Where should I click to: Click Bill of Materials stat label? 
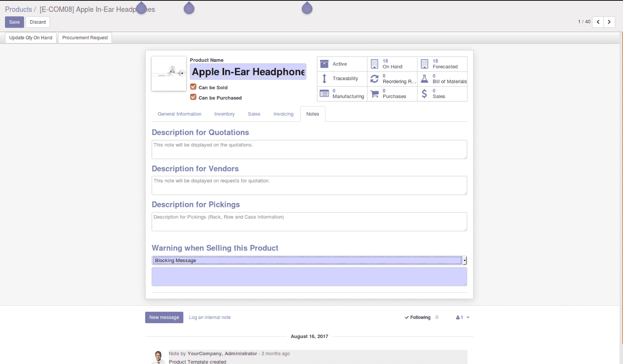click(450, 79)
